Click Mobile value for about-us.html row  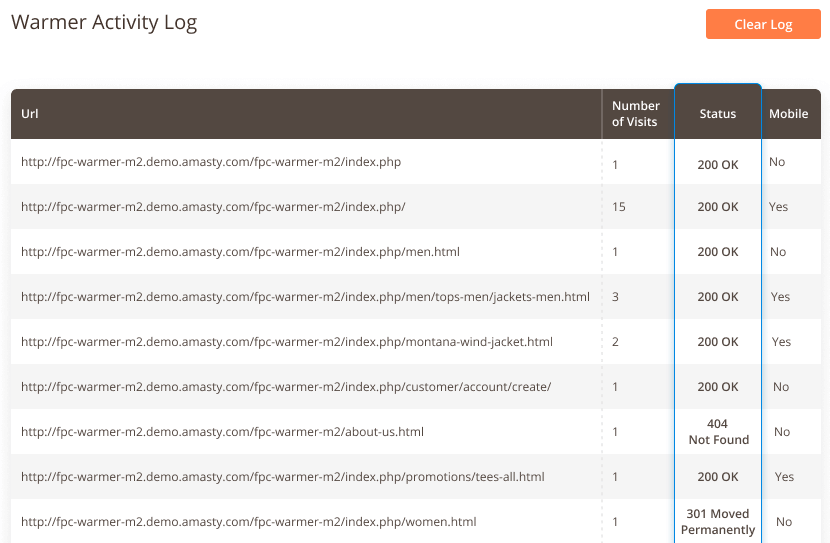[x=782, y=432]
